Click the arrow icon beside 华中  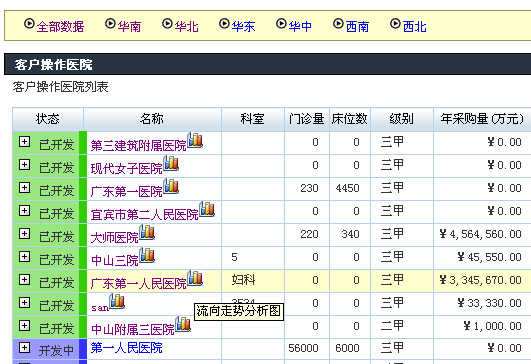281,24
